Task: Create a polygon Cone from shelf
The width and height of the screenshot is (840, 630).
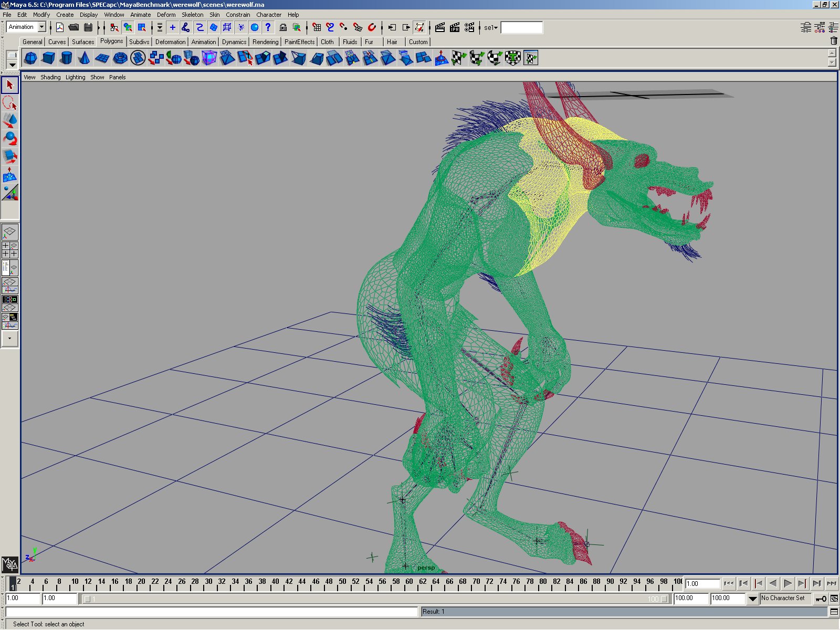Action: [84, 58]
